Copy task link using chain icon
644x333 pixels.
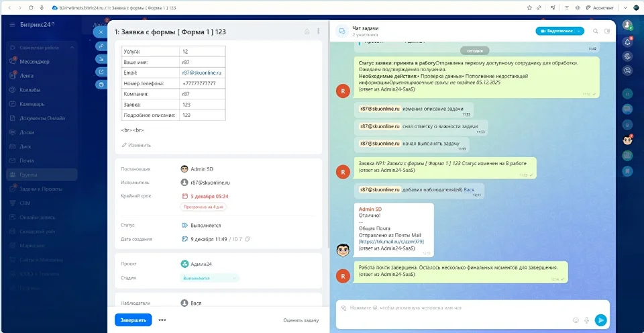coord(101,46)
